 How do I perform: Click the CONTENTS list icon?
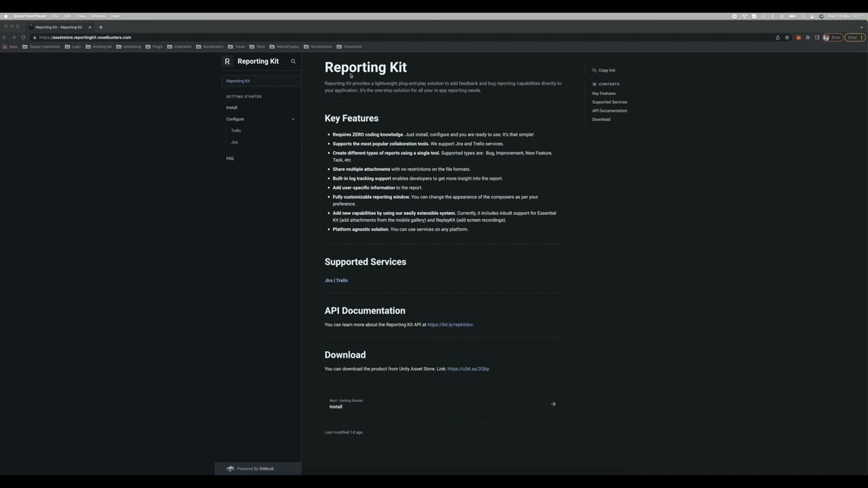coord(595,84)
